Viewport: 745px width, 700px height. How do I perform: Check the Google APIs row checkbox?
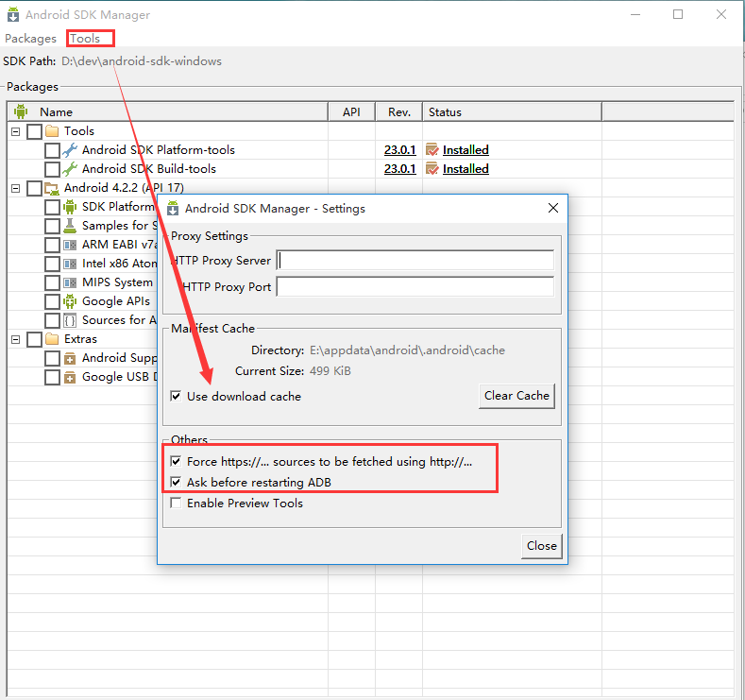click(x=52, y=301)
